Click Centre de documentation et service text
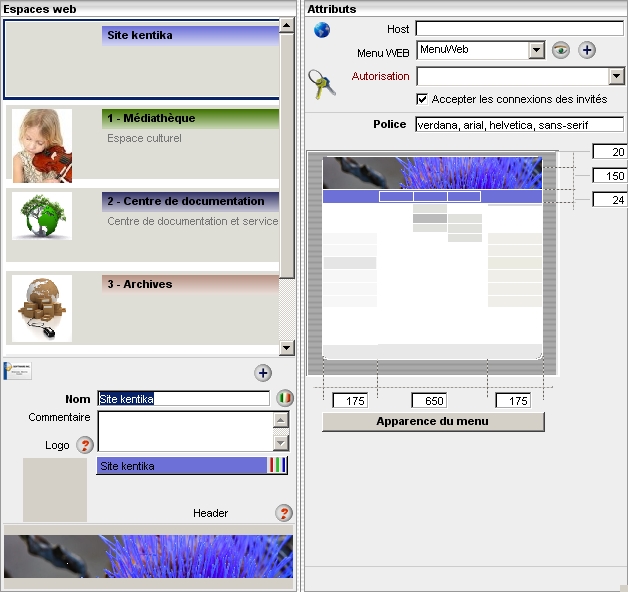 [x=193, y=221]
